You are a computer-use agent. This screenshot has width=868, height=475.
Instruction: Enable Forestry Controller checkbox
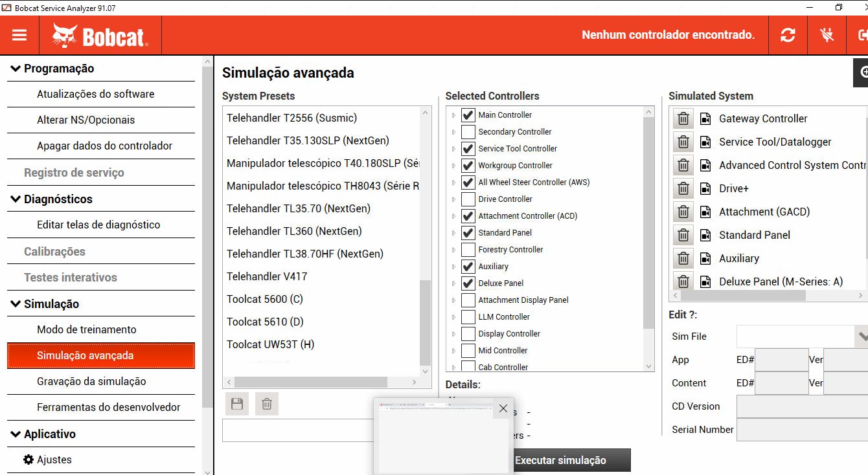tap(468, 250)
